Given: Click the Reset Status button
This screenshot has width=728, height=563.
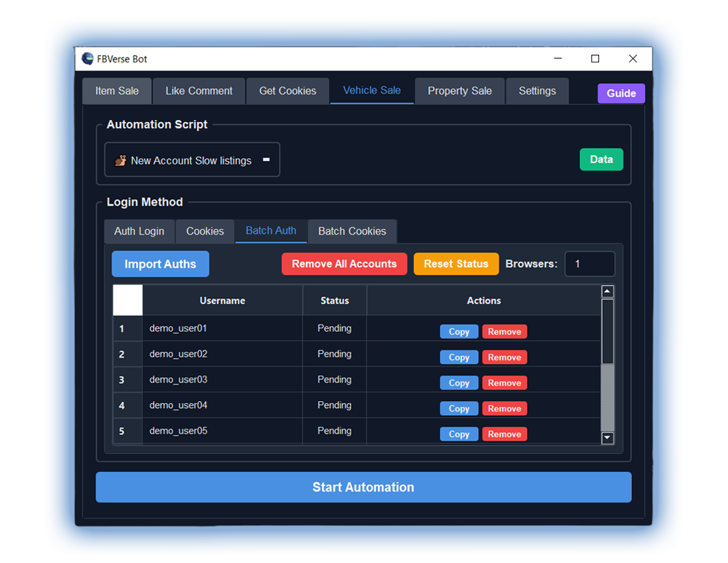Looking at the screenshot, I should [456, 263].
